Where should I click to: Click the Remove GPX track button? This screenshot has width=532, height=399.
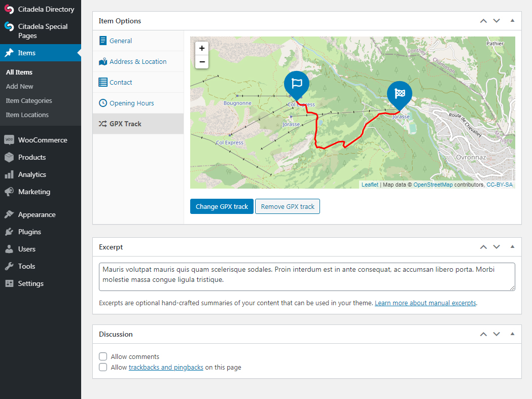click(x=288, y=206)
